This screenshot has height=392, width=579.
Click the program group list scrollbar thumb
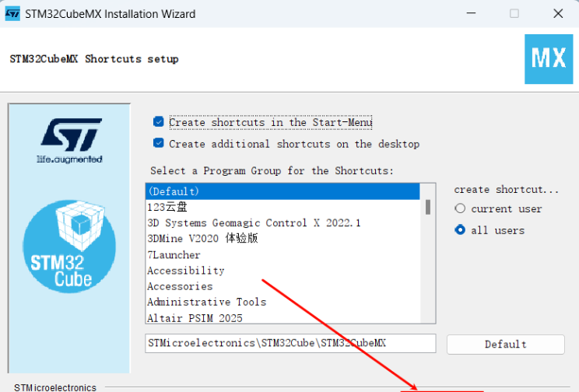click(x=428, y=207)
